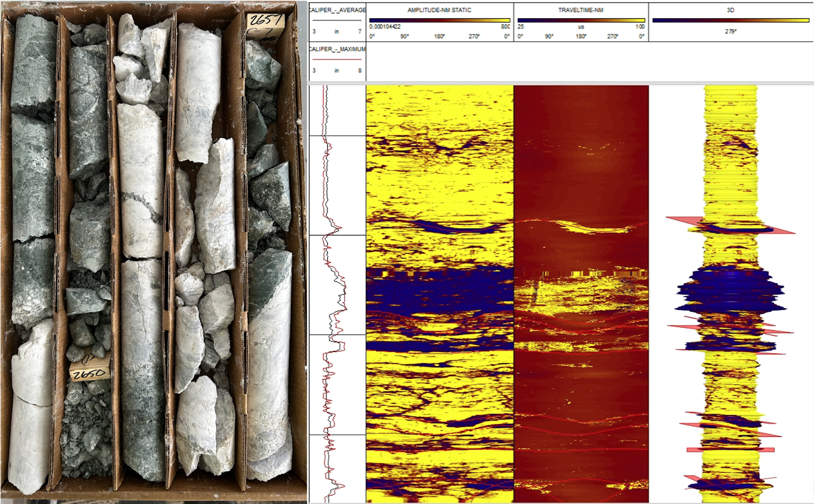
Task: Select the amplitude minimum value 0.000104422
Action: pyautogui.click(x=385, y=26)
